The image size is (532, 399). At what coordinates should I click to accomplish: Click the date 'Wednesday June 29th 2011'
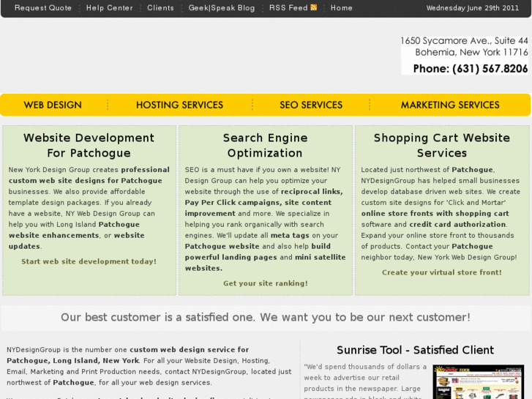(473, 8)
